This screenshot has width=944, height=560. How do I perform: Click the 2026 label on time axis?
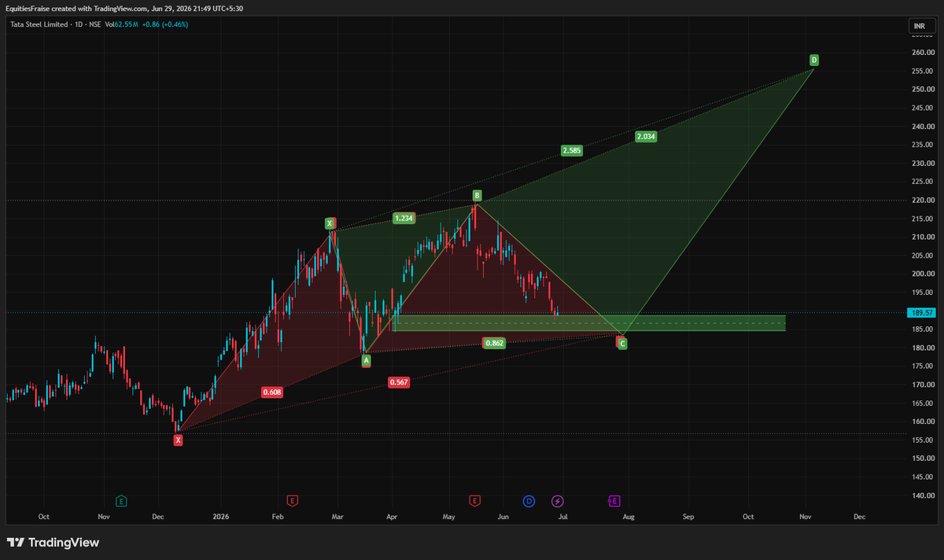[x=220, y=517]
